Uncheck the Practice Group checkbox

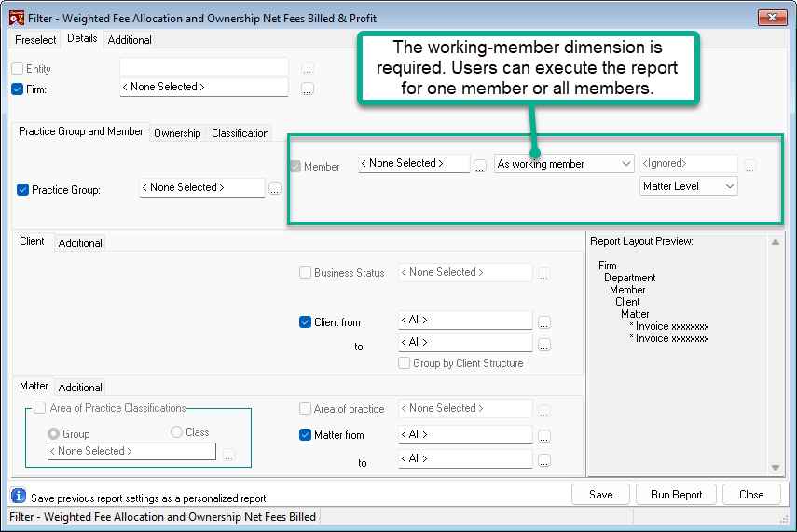(x=22, y=189)
